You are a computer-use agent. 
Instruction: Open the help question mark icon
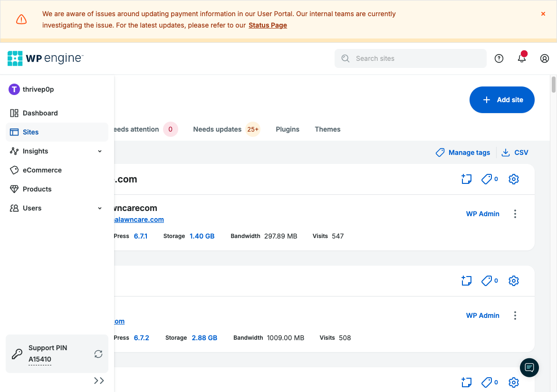tap(499, 58)
